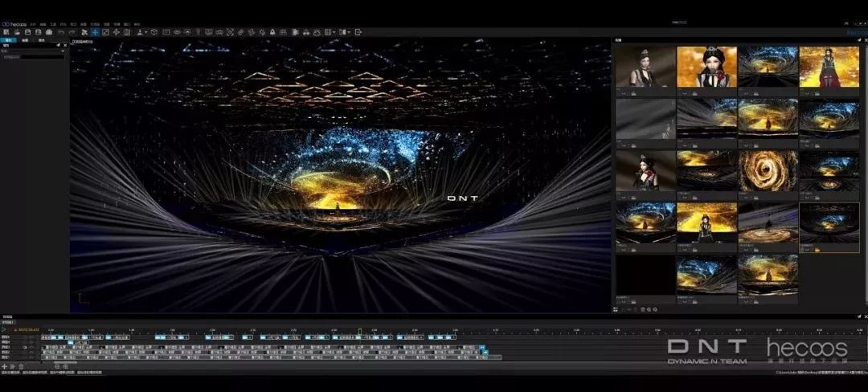Expand the spotlight cone dropdown arrow in toolbar
868x392 pixels.
tap(145, 33)
